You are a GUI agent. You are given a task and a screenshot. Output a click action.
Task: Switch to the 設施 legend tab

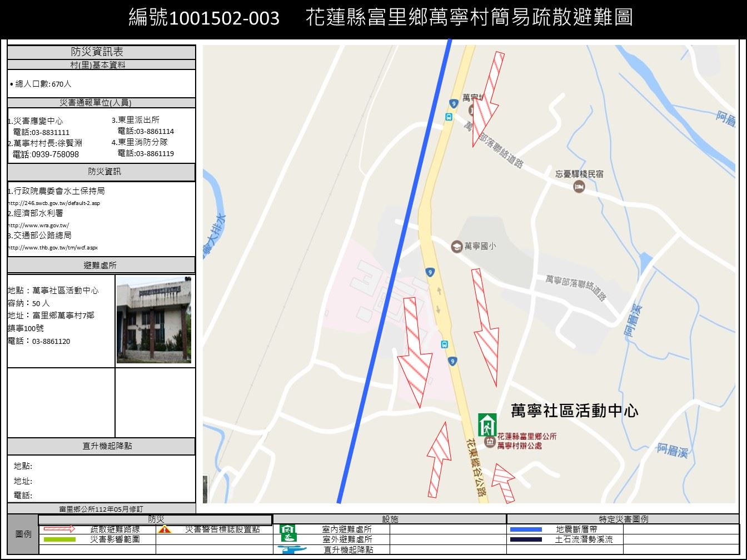point(392,518)
